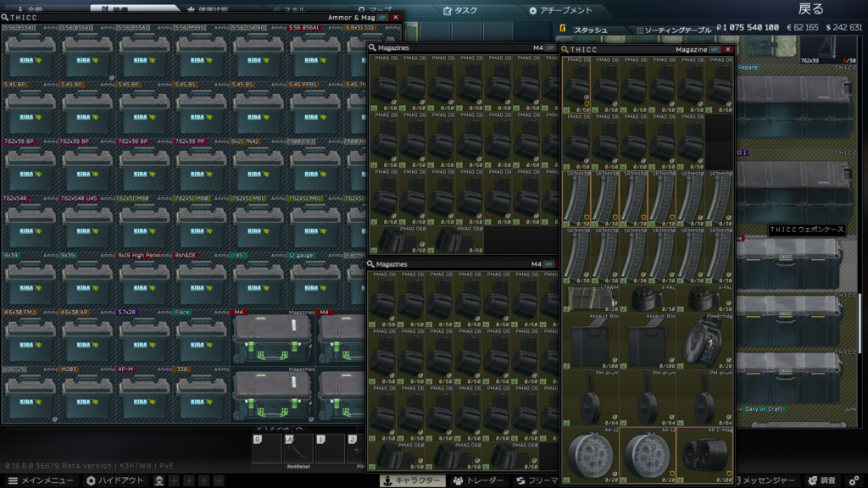868x488 pixels.
Task: Switch to the アチーブメント tab
Action: click(x=561, y=10)
